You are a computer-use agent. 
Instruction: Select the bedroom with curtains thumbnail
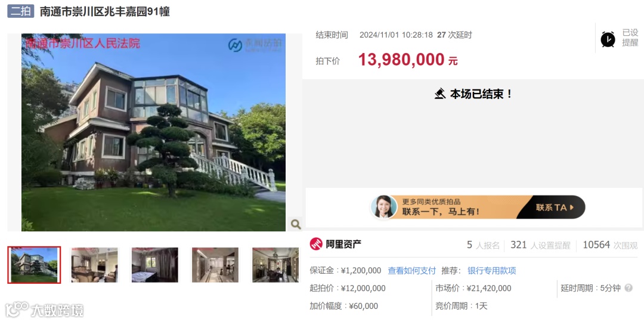[155, 265]
